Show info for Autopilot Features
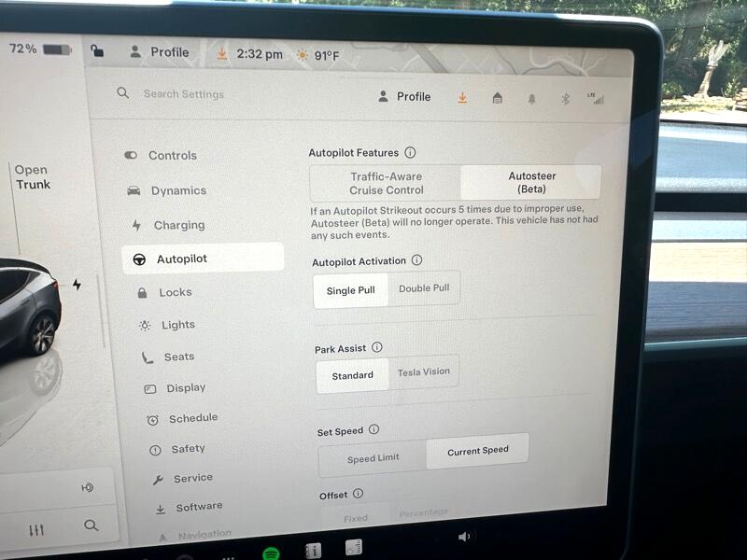Screen dimensions: 747x560 410,152
